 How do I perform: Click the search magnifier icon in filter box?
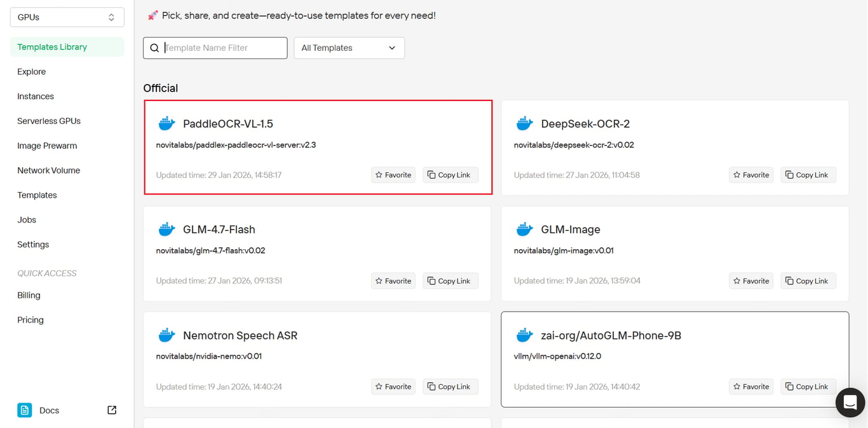154,48
